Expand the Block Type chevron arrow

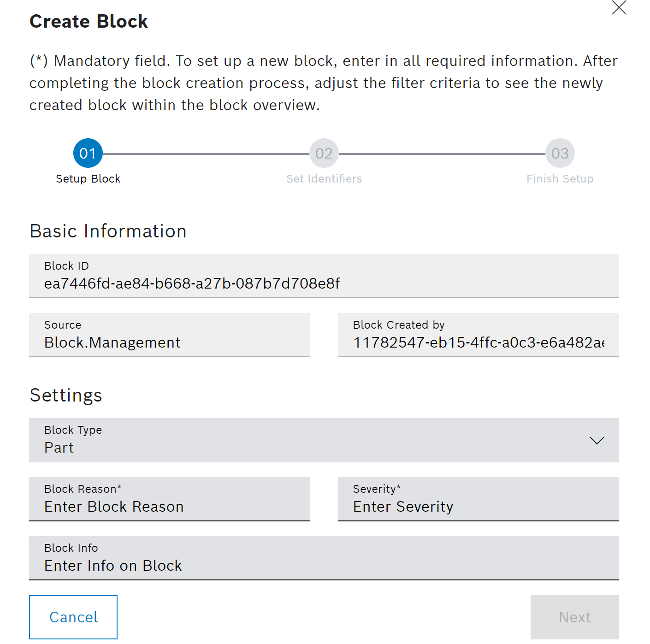(x=597, y=441)
